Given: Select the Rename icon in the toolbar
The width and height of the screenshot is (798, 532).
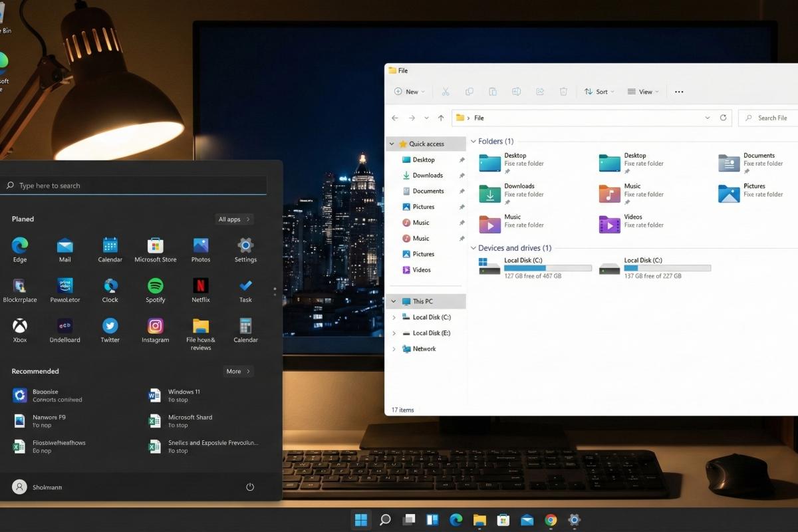Looking at the screenshot, I should point(516,91).
